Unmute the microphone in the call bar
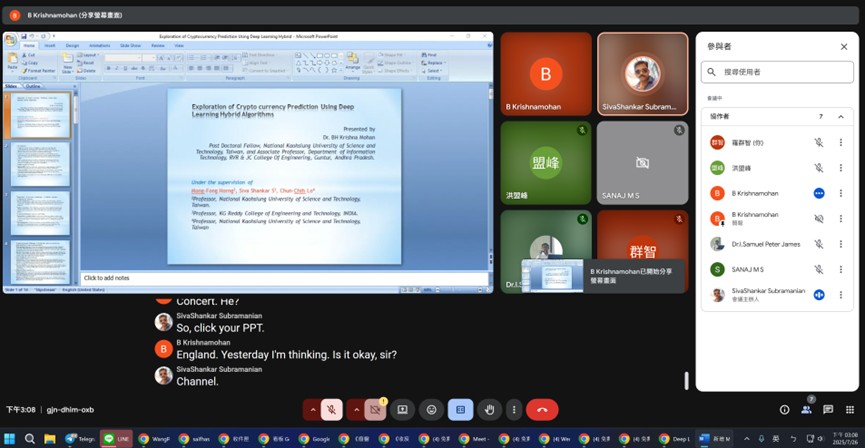865x448 pixels. (x=332, y=409)
